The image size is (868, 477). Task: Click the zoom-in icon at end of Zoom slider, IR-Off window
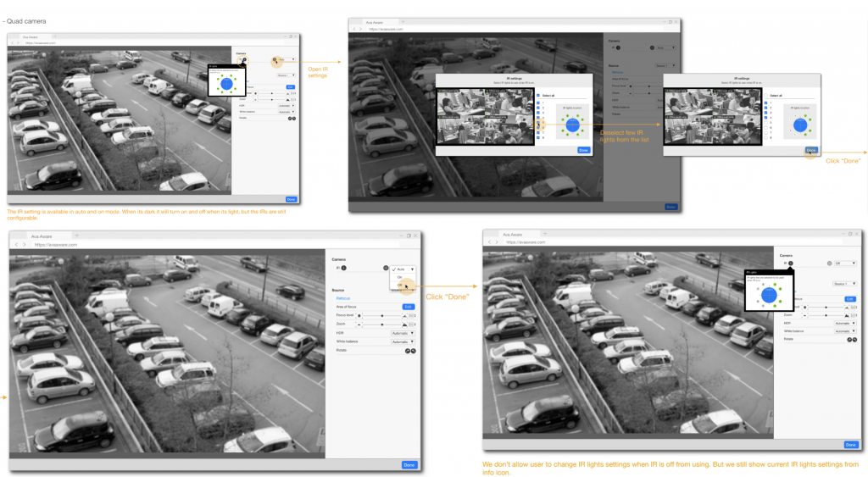849,314
